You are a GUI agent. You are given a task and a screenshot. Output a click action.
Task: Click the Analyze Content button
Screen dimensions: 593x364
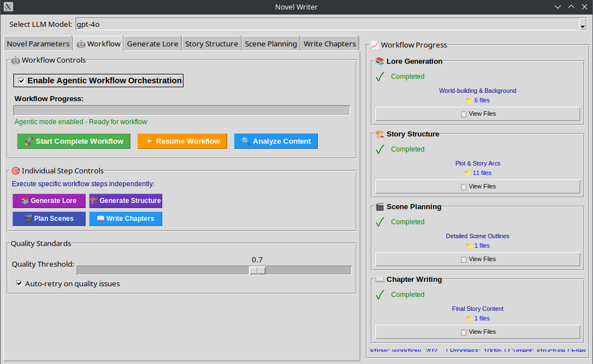[x=276, y=141]
